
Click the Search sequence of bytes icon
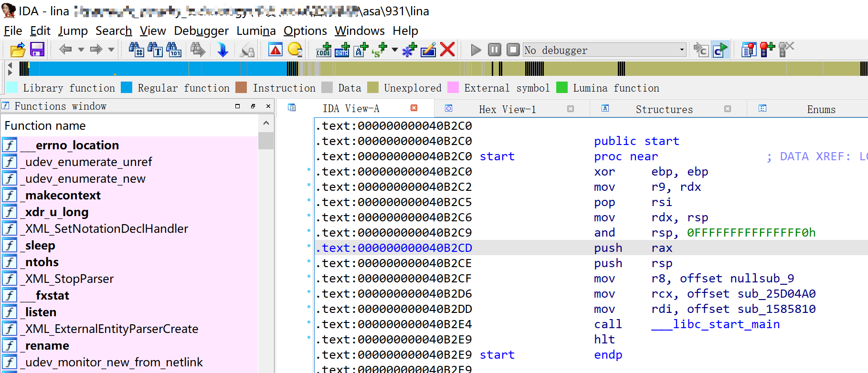coord(174,50)
